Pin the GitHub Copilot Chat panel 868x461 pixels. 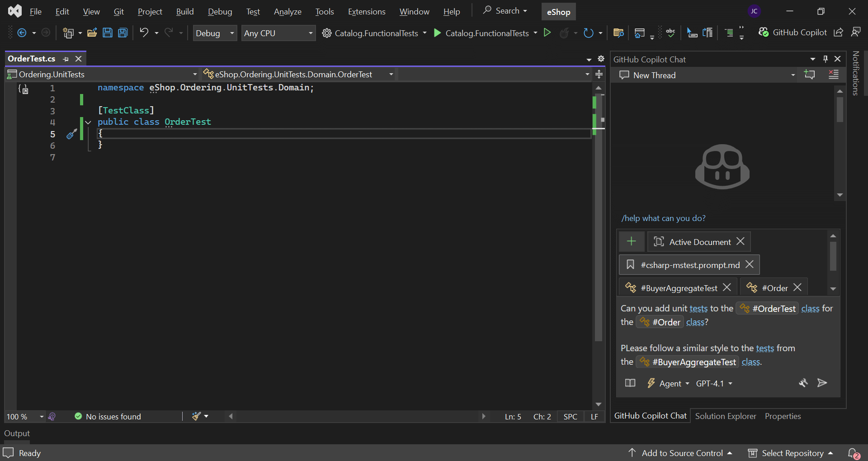[x=825, y=59]
